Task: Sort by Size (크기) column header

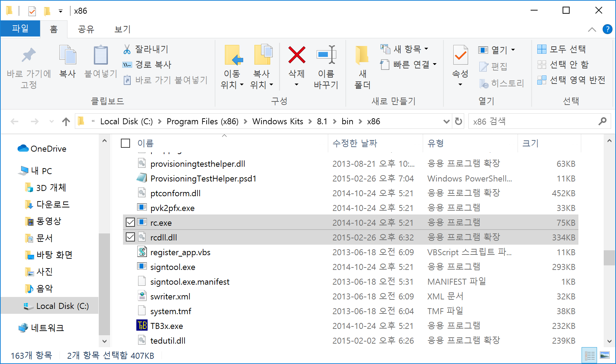Action: point(531,143)
